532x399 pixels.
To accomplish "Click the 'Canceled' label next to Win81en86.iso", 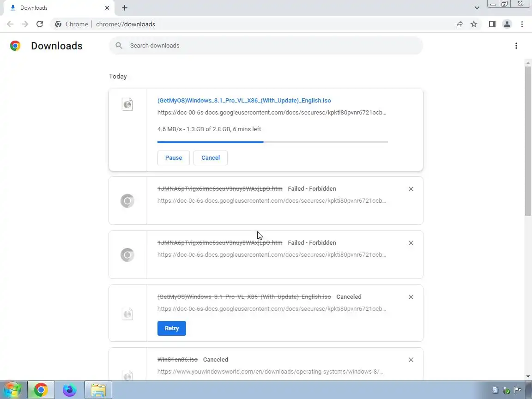I will pos(216,359).
